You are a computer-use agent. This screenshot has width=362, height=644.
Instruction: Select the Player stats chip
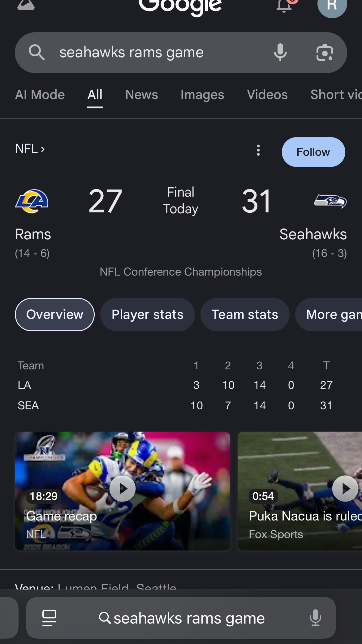148,315
